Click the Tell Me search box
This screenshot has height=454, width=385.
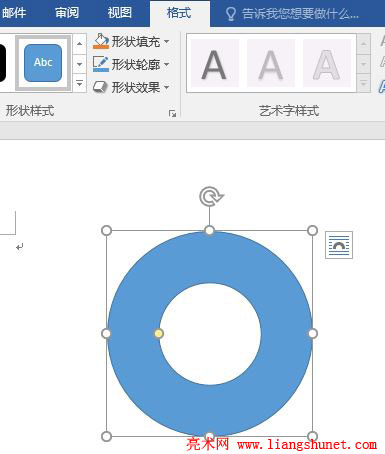click(300, 14)
